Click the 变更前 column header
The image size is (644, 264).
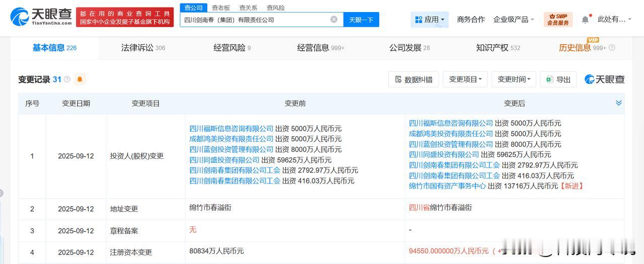[x=295, y=103]
